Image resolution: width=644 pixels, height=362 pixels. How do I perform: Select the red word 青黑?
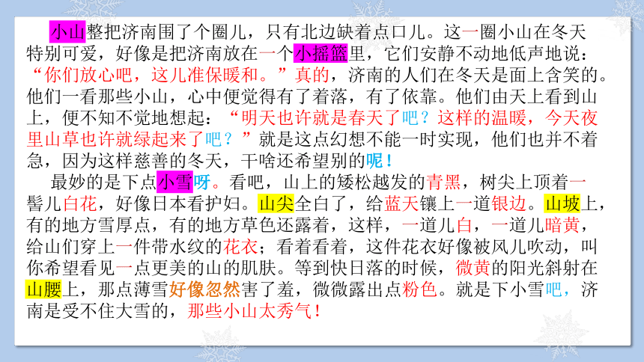pos(443,182)
